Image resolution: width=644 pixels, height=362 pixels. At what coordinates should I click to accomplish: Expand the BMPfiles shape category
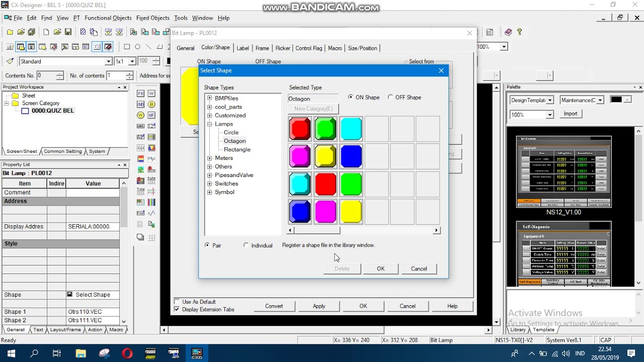[x=210, y=98]
